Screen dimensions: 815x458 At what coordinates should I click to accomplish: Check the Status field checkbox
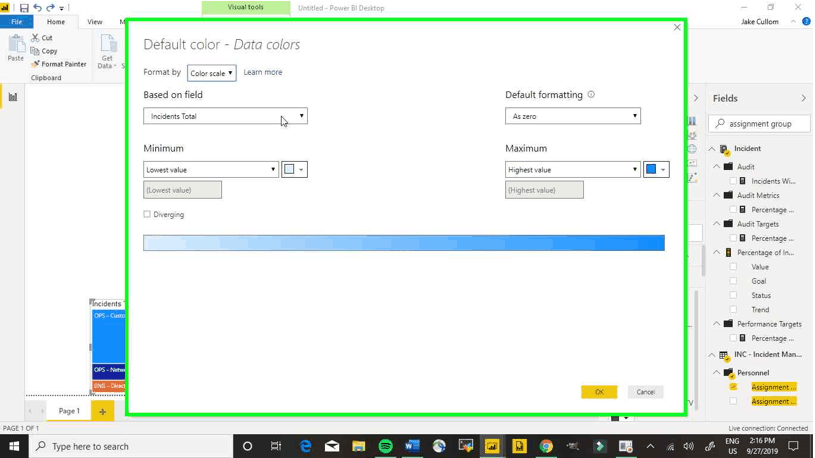[733, 295]
